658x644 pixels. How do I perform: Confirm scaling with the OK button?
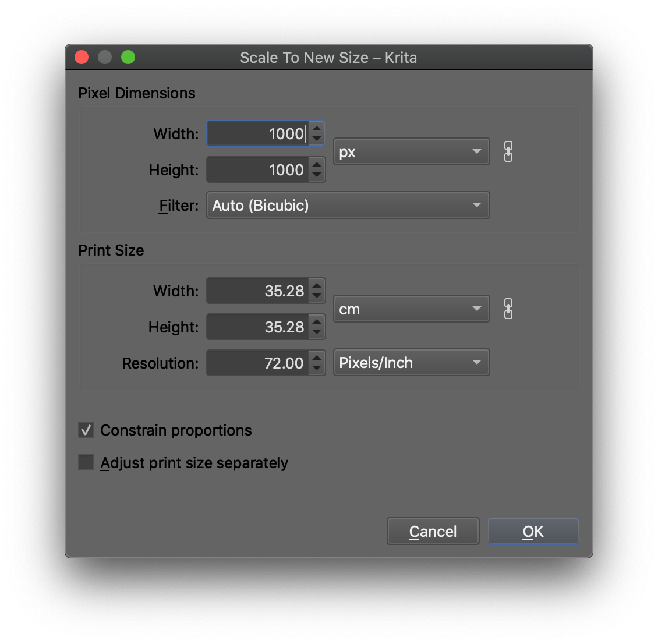click(x=533, y=532)
